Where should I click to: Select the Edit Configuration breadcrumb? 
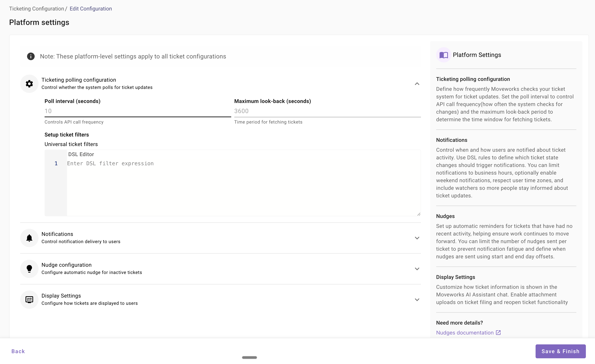click(x=90, y=9)
